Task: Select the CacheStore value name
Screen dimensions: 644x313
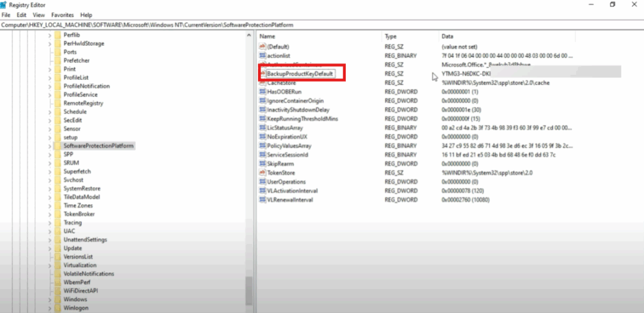Action: [281, 83]
